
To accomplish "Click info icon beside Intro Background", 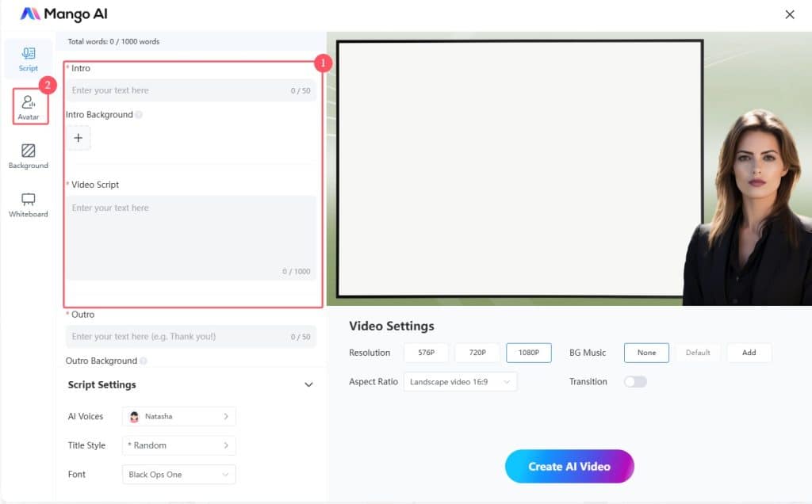I will tap(139, 115).
